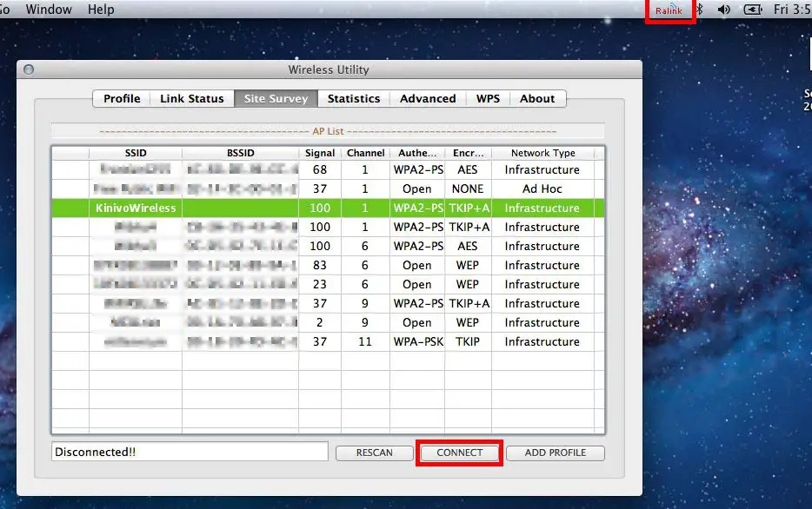Click the RESCAN button
The image size is (812, 509).
pyautogui.click(x=375, y=453)
